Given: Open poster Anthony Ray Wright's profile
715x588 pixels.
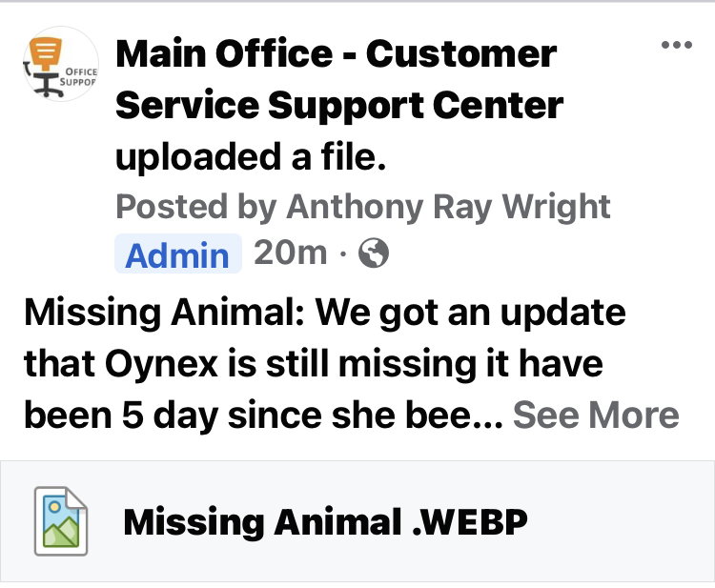Looking at the screenshot, I should click(448, 206).
